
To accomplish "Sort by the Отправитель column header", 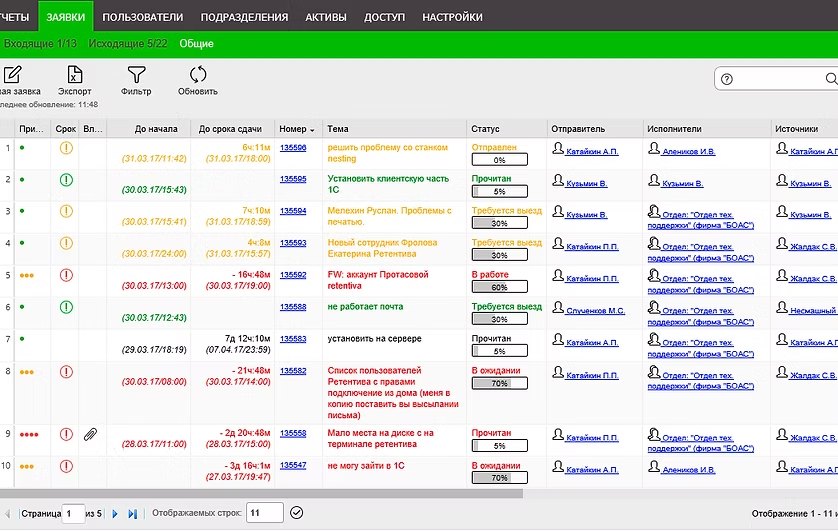I will (594, 129).
